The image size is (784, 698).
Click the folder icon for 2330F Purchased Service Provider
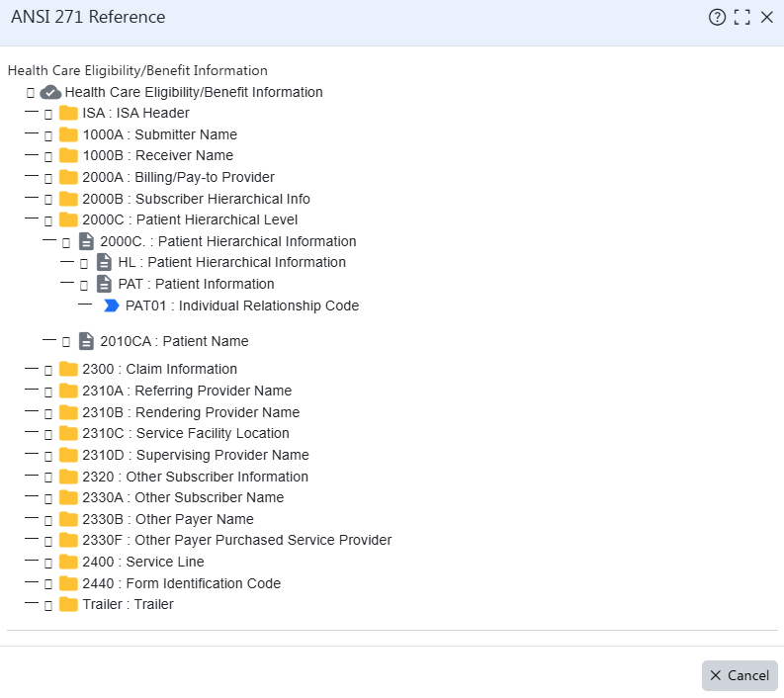coord(68,541)
